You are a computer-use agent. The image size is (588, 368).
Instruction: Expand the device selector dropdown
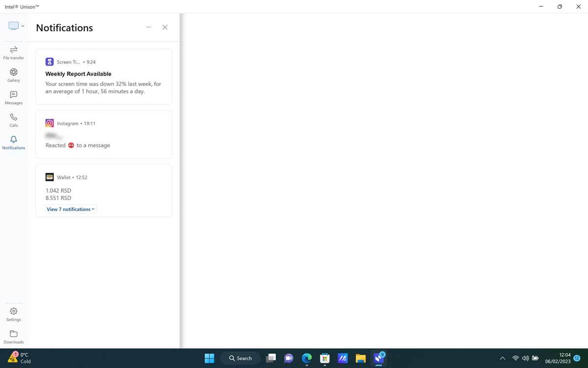pyautogui.click(x=16, y=26)
